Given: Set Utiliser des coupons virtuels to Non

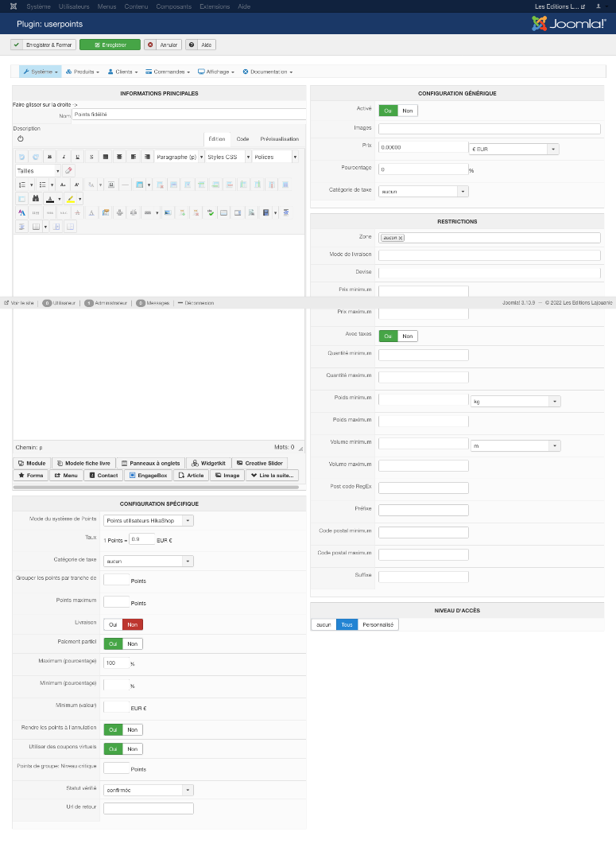Looking at the screenshot, I should [133, 749].
